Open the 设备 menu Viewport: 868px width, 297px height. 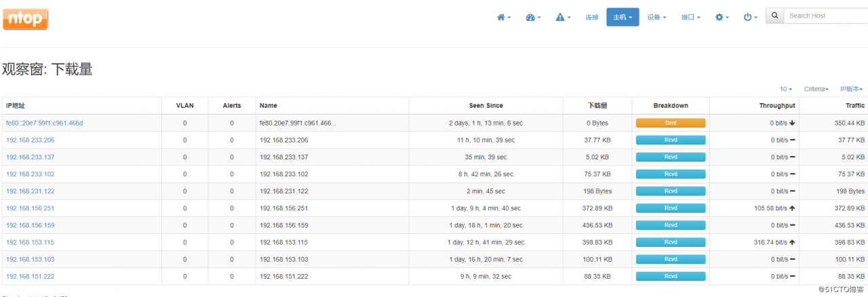(x=656, y=17)
